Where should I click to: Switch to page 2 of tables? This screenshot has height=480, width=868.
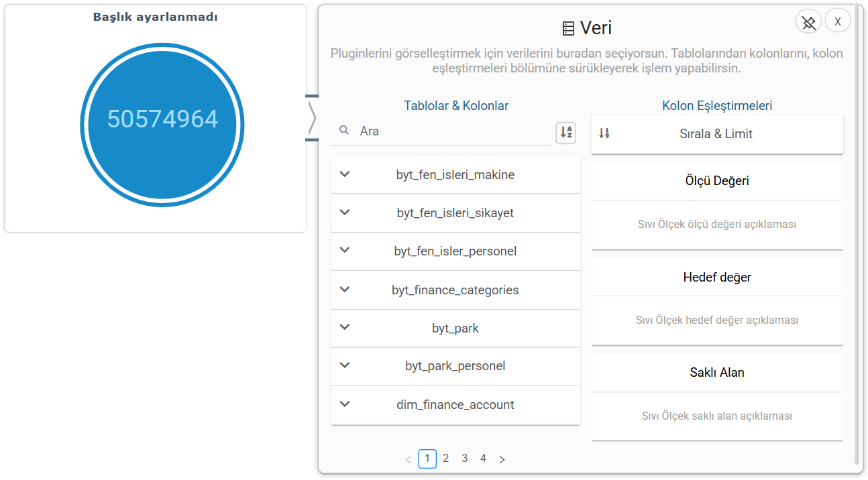[446, 459]
